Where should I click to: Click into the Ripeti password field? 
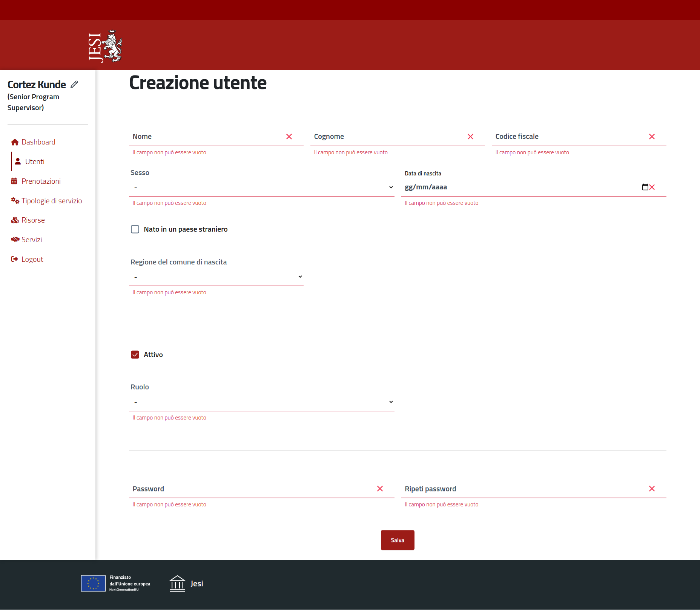[x=524, y=489]
